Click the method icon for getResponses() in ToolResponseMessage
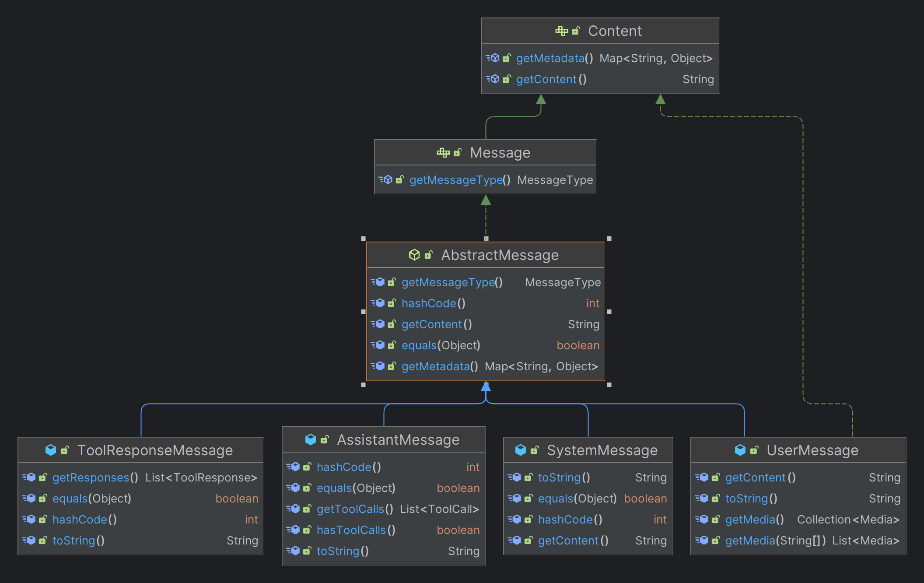The image size is (924, 583). (x=29, y=477)
